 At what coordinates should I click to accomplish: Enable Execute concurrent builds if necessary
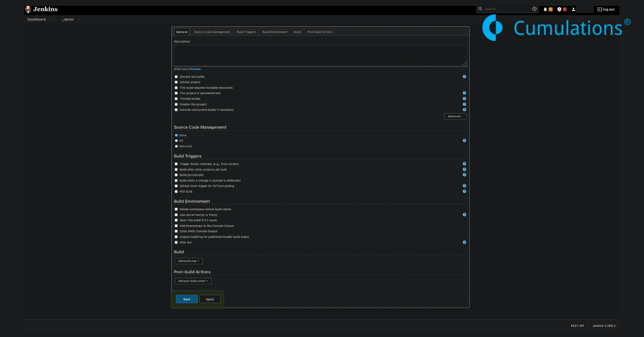point(176,109)
